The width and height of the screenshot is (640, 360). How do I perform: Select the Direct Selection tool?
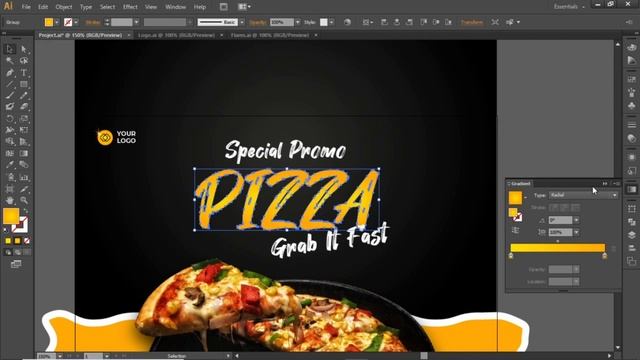(24, 49)
